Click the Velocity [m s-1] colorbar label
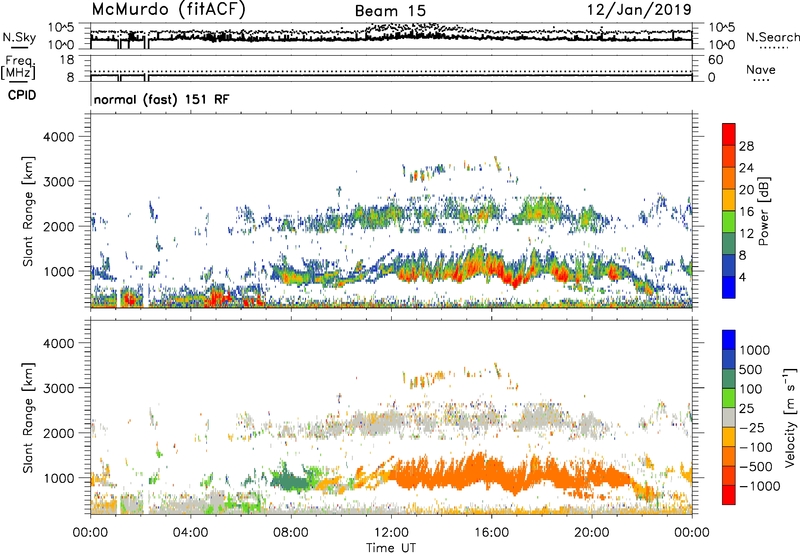800x554 pixels. coord(790,417)
